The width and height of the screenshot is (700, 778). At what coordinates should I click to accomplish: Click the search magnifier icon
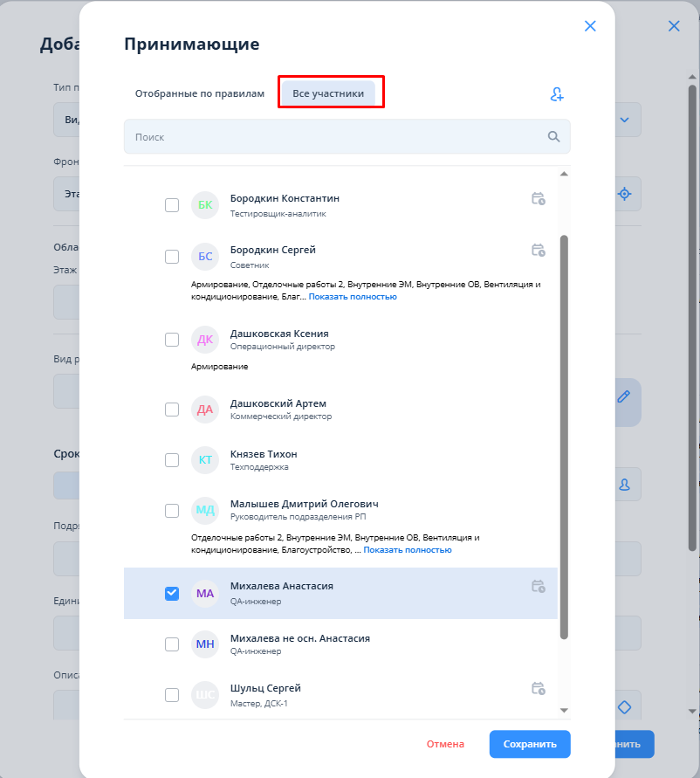[x=553, y=136]
